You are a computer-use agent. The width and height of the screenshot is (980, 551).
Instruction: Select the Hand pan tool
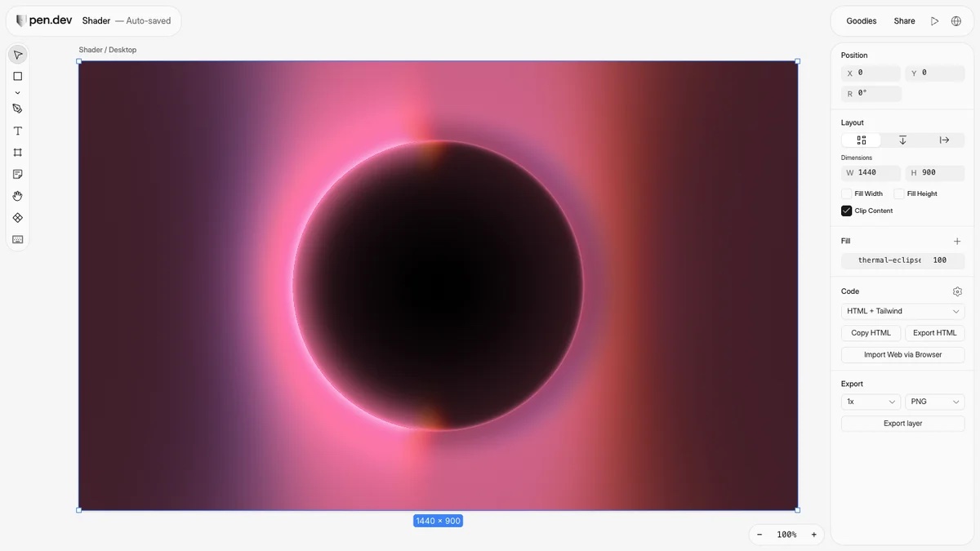[17, 196]
